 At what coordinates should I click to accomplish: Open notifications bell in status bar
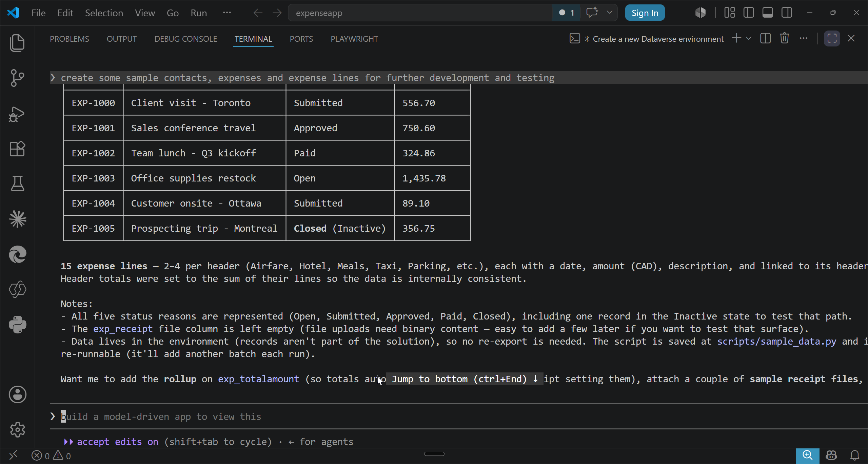pos(855,455)
